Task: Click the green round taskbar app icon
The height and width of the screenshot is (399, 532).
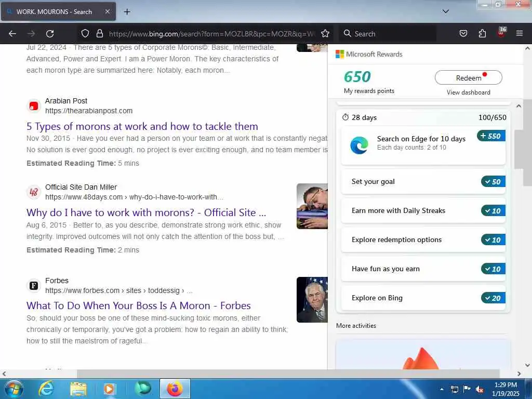Action: [x=142, y=389]
